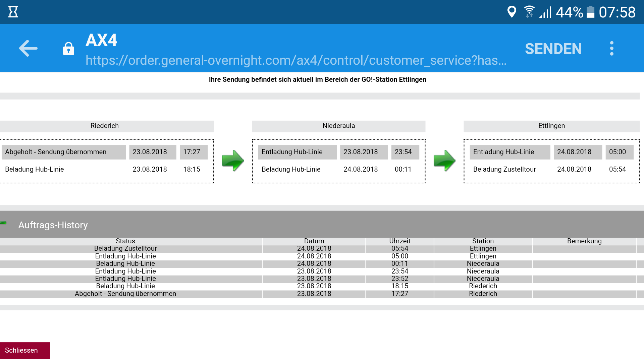Tap the hourglass icon in status bar
The image size is (644, 362).
[x=13, y=12]
